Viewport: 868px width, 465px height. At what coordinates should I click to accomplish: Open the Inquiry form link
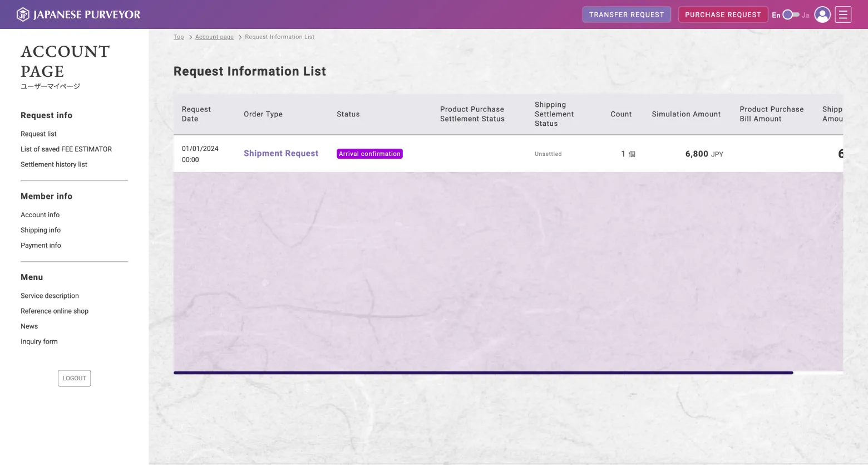tap(39, 342)
